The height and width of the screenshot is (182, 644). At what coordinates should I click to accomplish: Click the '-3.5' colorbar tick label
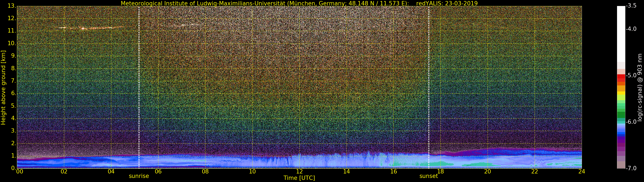point(631,6)
